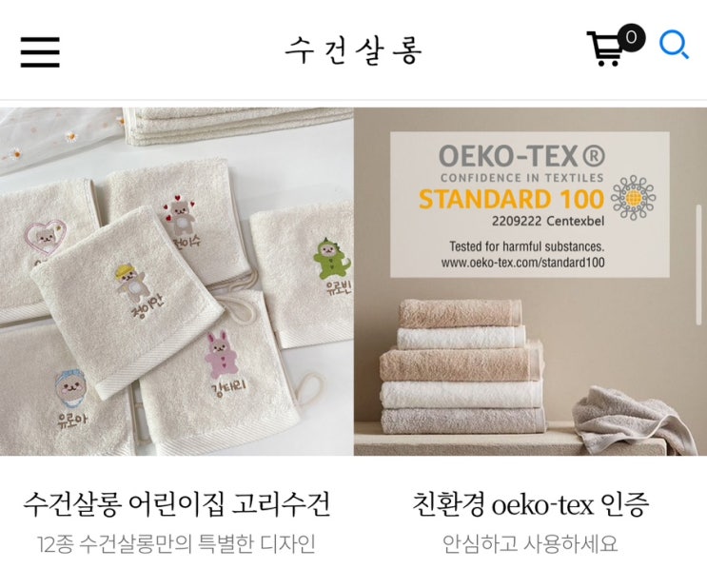707x588 pixels.
Task: Click the blue search magnifier icon
Action: [674, 45]
